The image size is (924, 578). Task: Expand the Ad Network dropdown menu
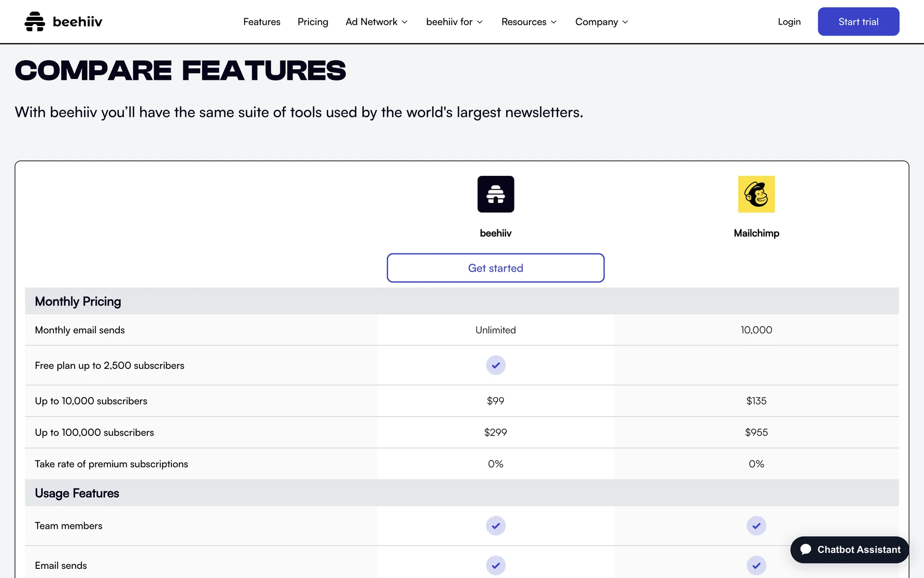[376, 22]
